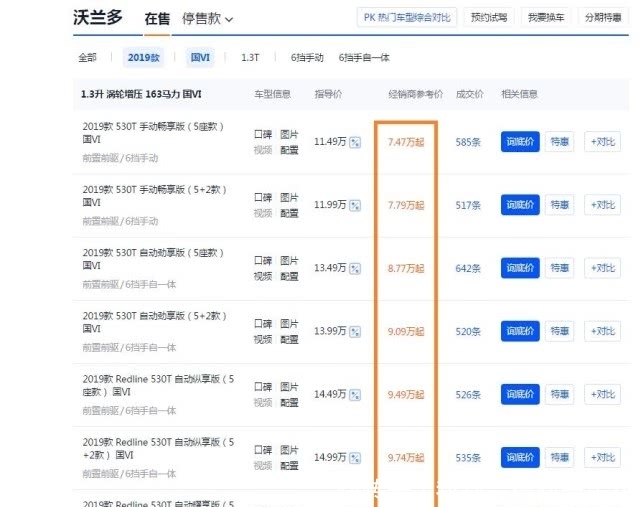Viewport: 641px width, 507px height.
Task: Click the 预约试驾 button
Action: pos(489,18)
